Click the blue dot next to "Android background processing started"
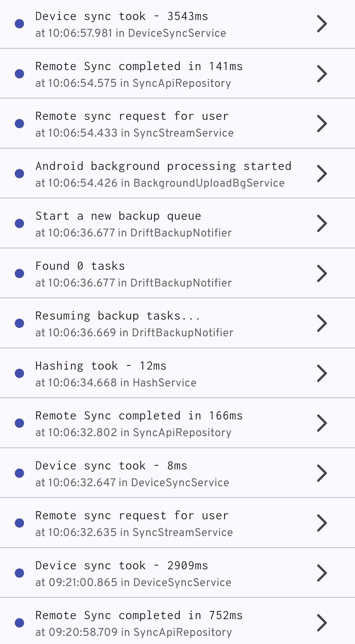355x644 pixels. tap(19, 174)
